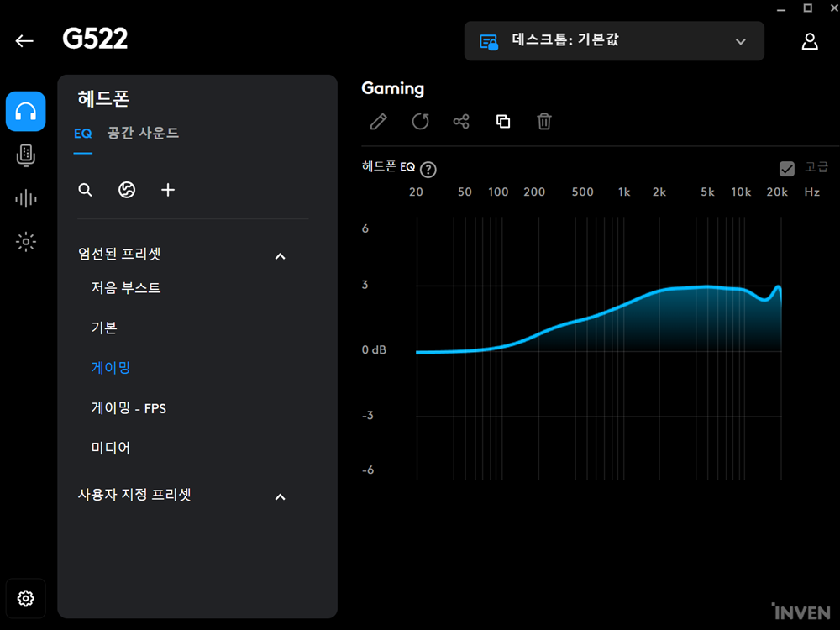Click the 100 frequency label
The image size is (840, 630).
(x=498, y=192)
